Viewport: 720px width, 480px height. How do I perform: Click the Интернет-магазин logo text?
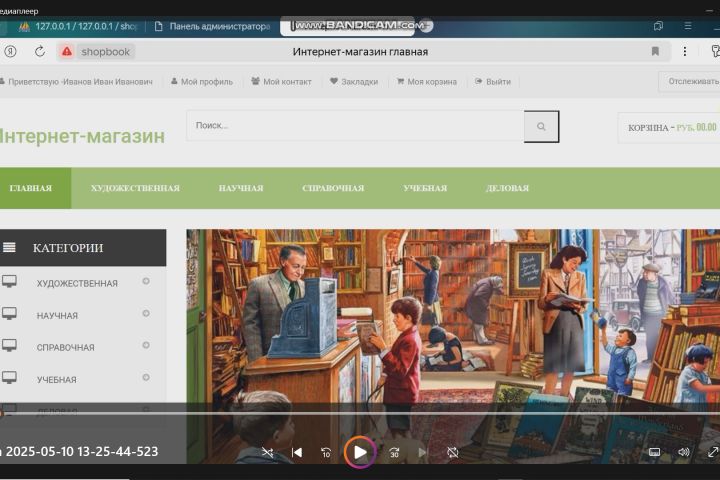pos(82,136)
